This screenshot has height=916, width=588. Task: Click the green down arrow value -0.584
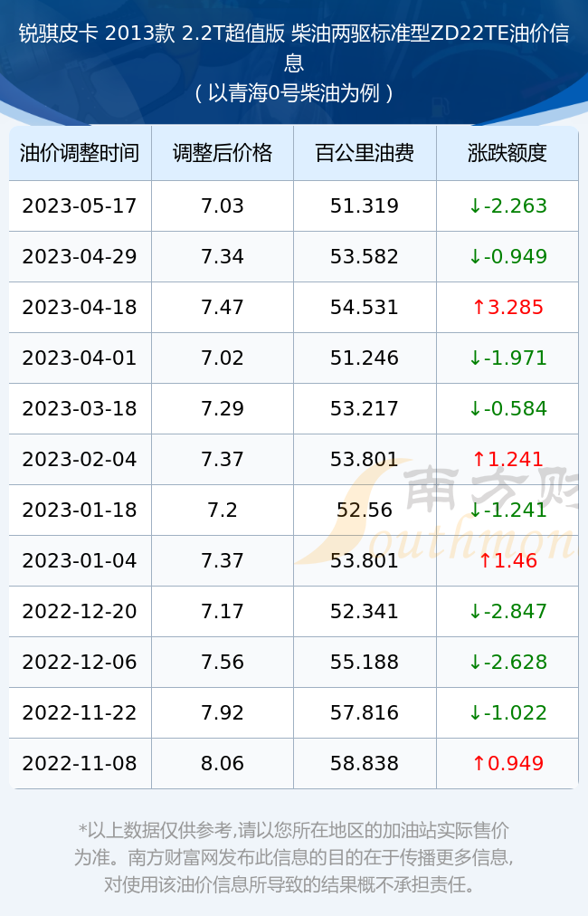click(508, 408)
